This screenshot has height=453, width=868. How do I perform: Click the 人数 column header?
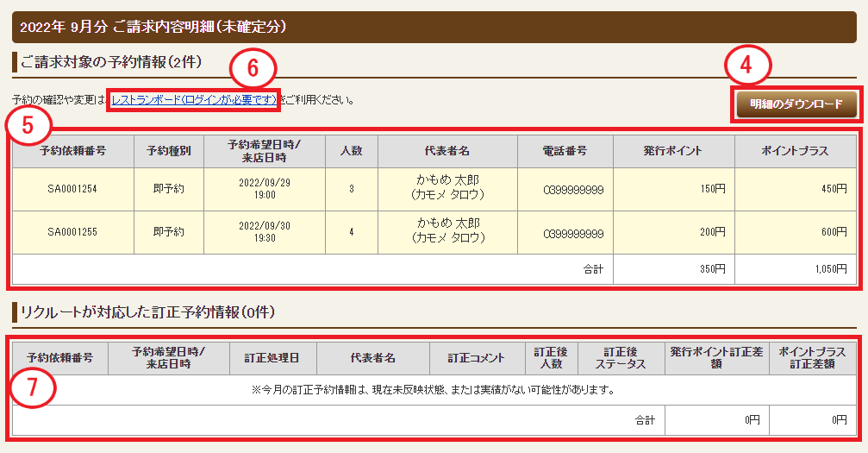click(x=352, y=151)
